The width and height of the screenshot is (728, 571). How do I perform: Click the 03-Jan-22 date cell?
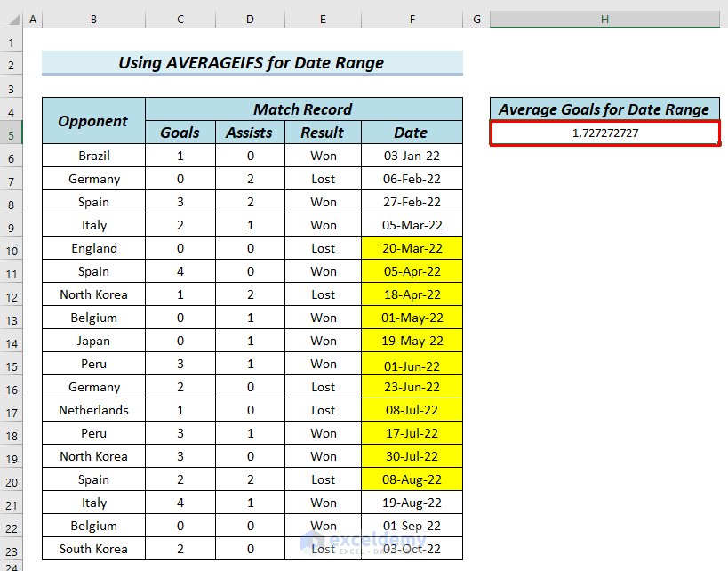point(412,156)
